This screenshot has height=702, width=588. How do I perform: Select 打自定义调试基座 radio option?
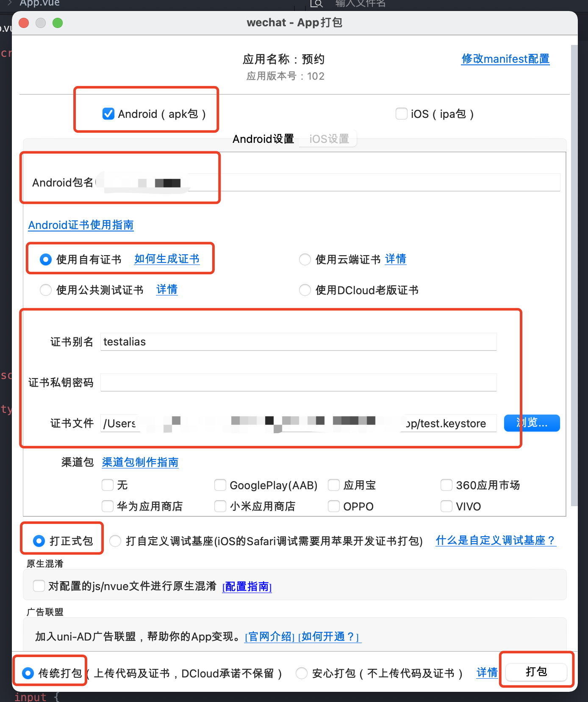click(115, 541)
